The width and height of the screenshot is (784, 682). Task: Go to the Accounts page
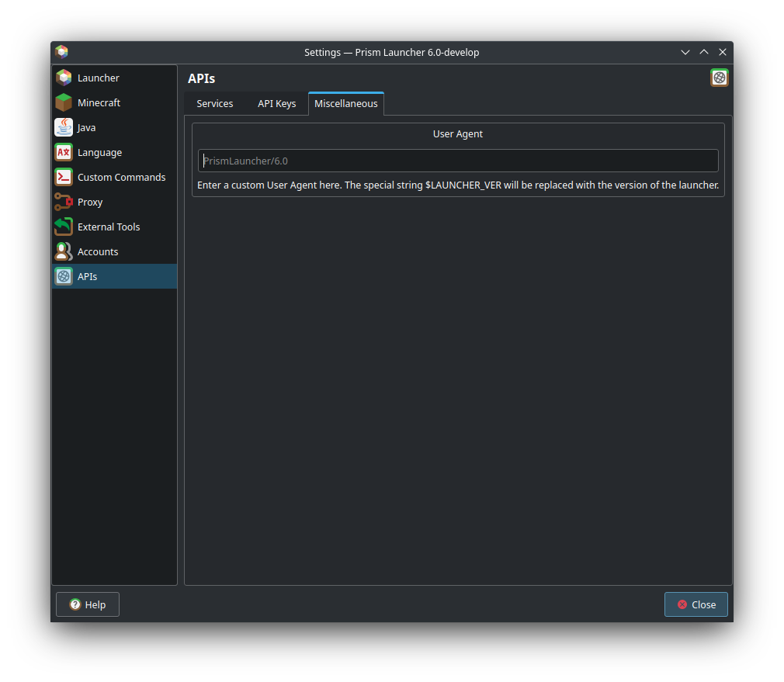point(115,252)
